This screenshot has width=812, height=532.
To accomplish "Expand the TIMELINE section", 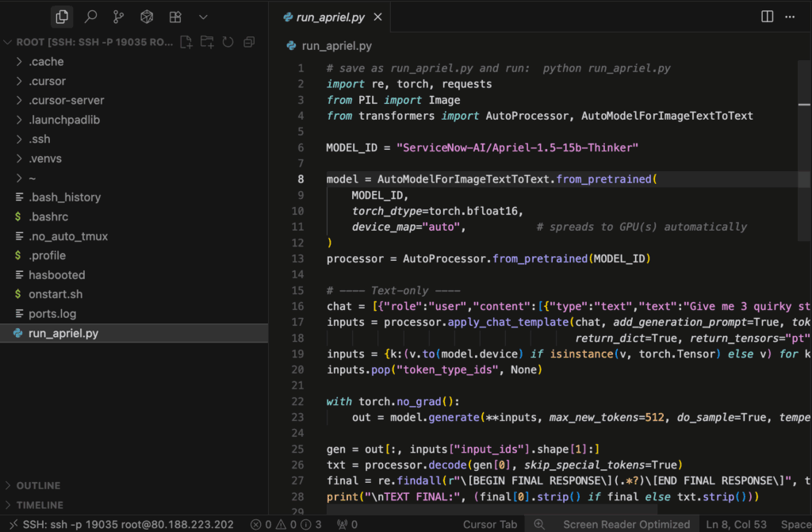I will pyautogui.click(x=40, y=505).
